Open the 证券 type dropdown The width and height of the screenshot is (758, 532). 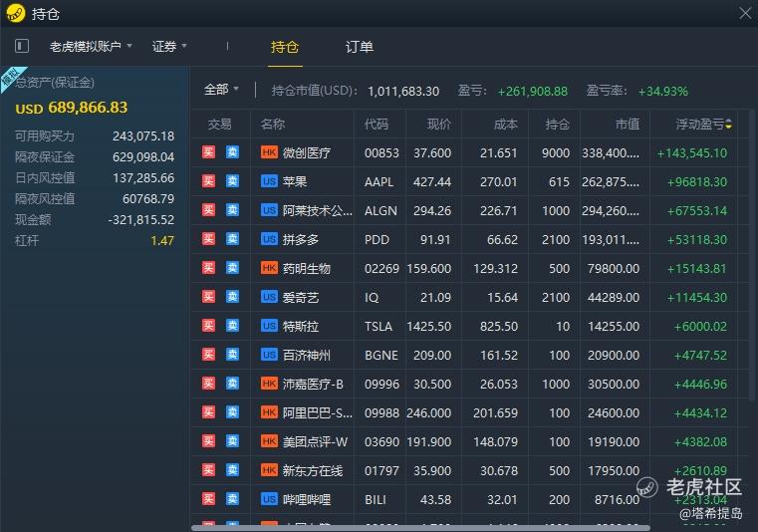169,47
